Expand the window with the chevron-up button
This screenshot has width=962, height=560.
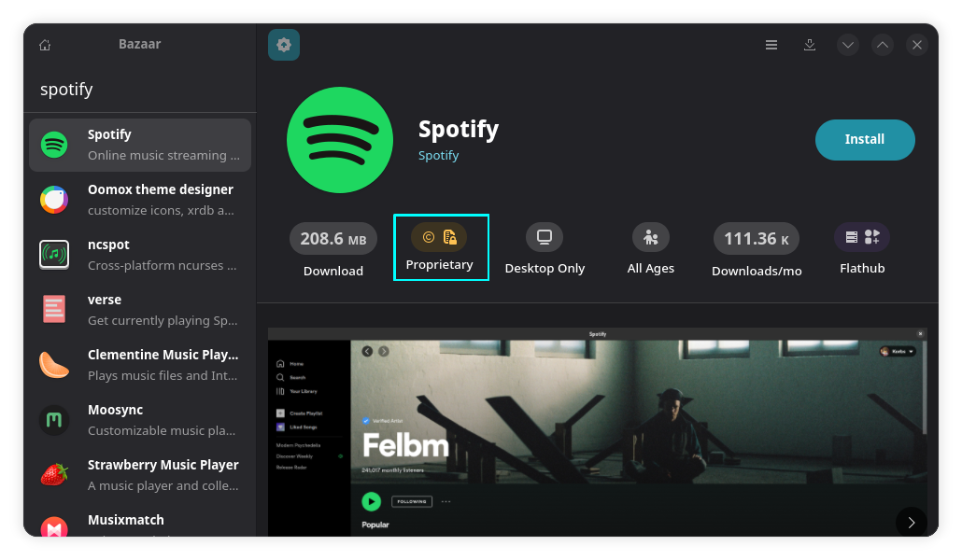coord(882,44)
